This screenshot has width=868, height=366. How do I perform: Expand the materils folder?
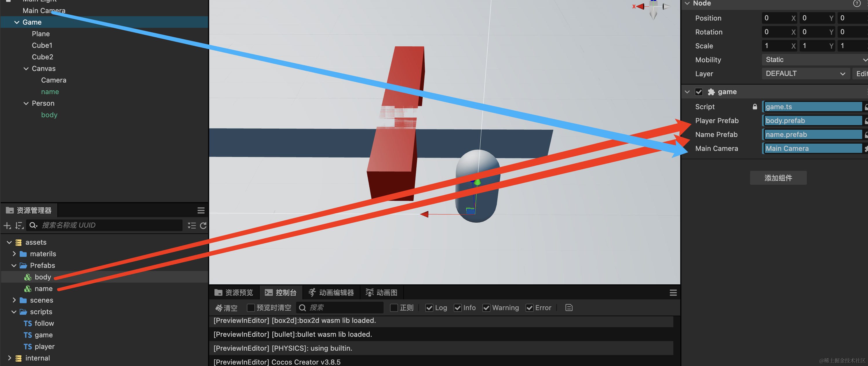[14, 254]
